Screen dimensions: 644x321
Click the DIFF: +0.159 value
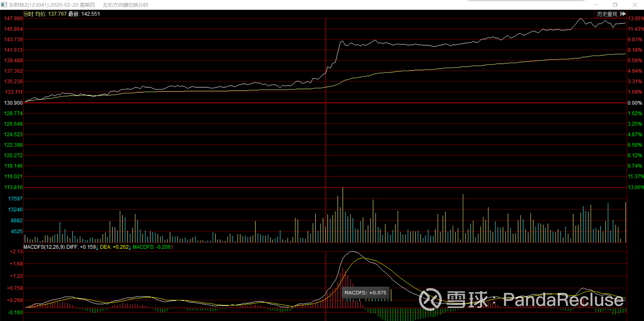(x=81, y=247)
